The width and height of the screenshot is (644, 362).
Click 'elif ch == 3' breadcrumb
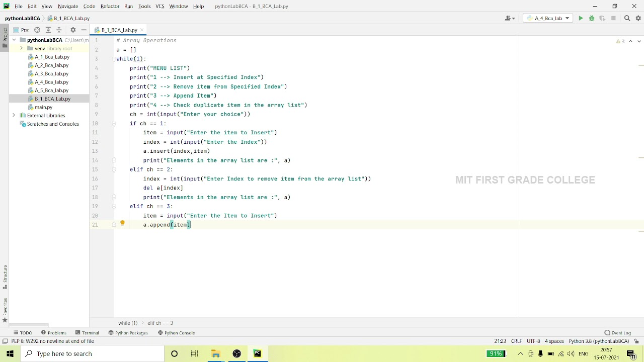pyautogui.click(x=160, y=323)
